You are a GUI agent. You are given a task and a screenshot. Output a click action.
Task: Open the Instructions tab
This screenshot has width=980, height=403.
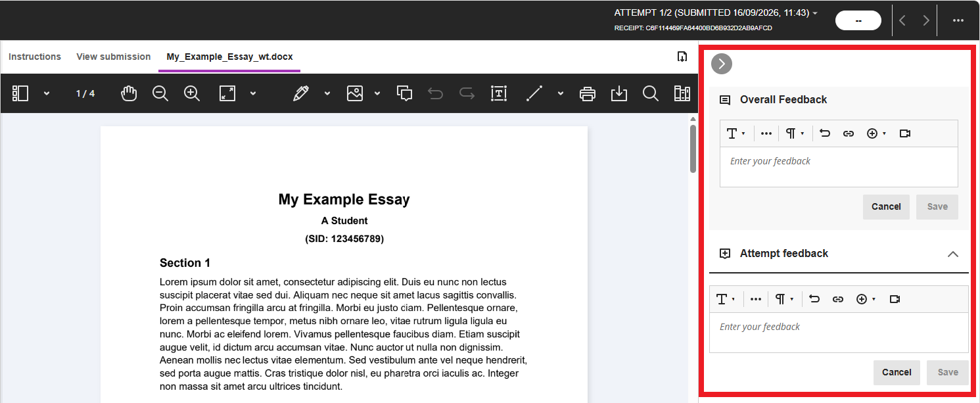pyautogui.click(x=35, y=57)
